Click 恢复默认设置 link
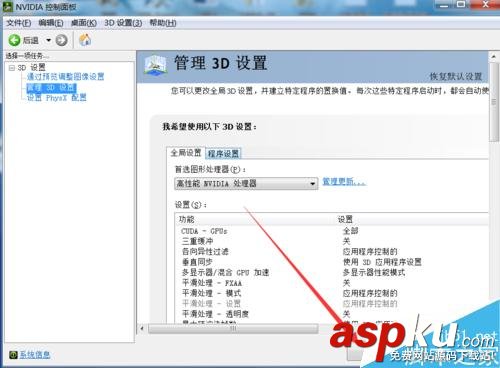Image resolution: width=500 pixels, height=368 pixels. pyautogui.click(x=456, y=76)
